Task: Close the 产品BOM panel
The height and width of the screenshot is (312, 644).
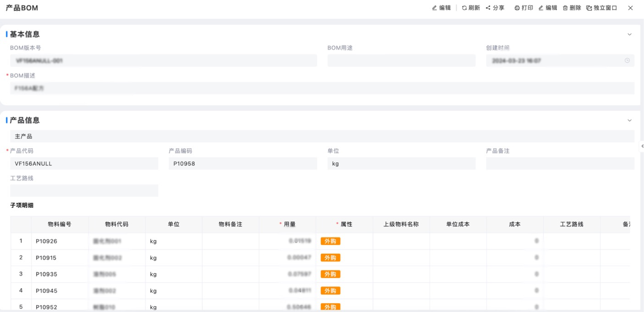Action: [x=630, y=8]
